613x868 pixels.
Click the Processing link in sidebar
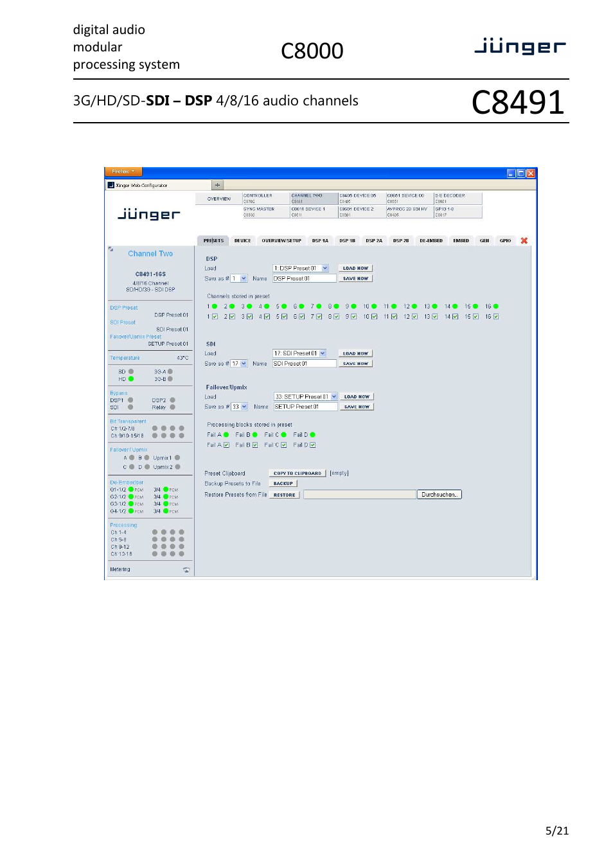(123, 525)
